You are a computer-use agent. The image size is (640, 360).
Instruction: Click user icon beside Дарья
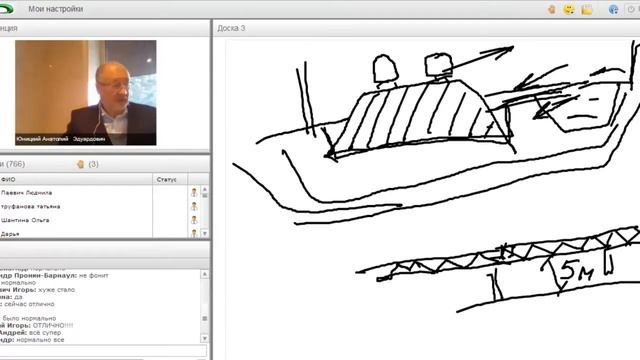(x=194, y=233)
